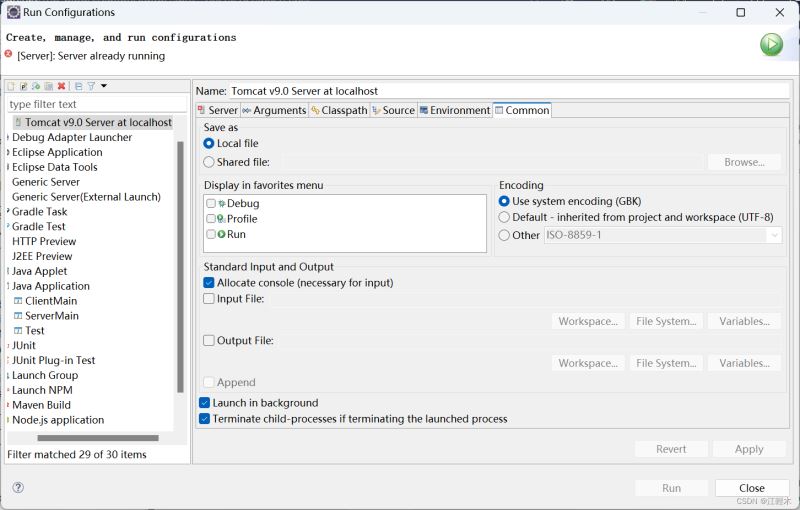Open the ISO-8859-1 encoding dropdown
Image resolution: width=800 pixels, height=510 pixels.
[x=774, y=235]
